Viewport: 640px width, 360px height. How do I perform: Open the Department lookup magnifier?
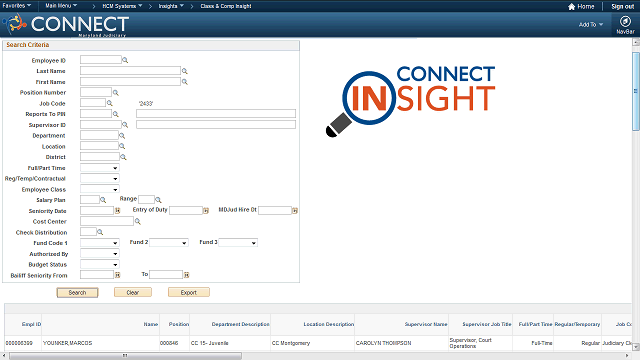(122, 136)
